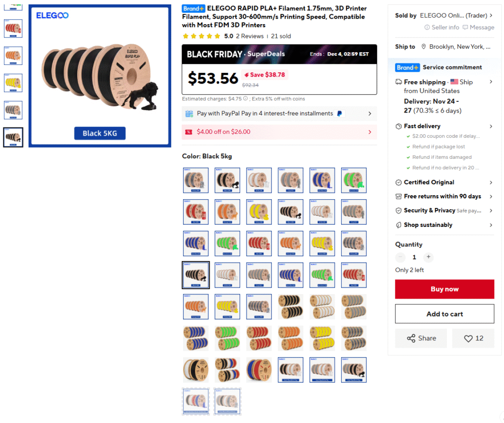
Task: Expand Free shipping details chevron
Action: [491, 82]
